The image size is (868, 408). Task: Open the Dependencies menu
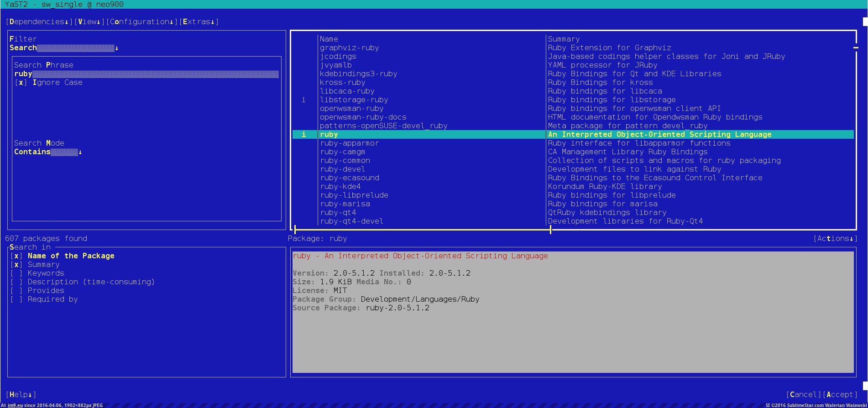pyautogui.click(x=39, y=22)
